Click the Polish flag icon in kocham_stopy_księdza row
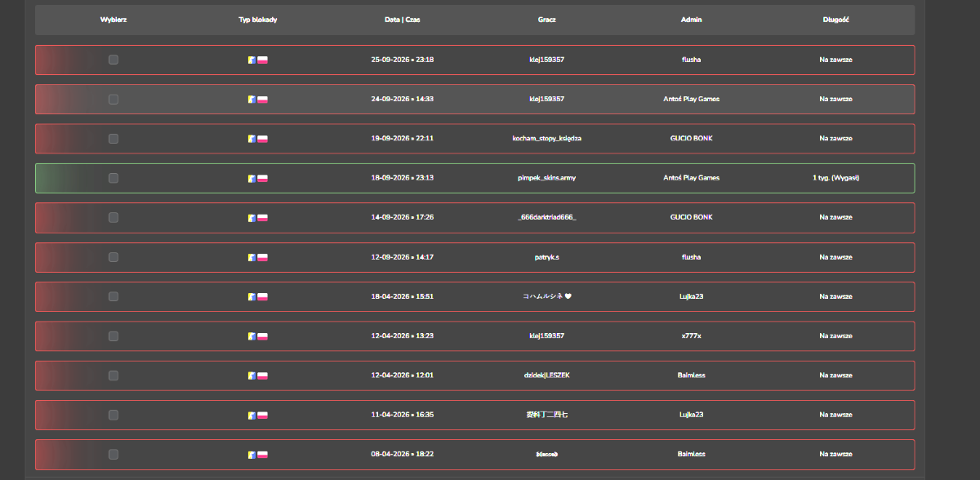 click(263, 139)
